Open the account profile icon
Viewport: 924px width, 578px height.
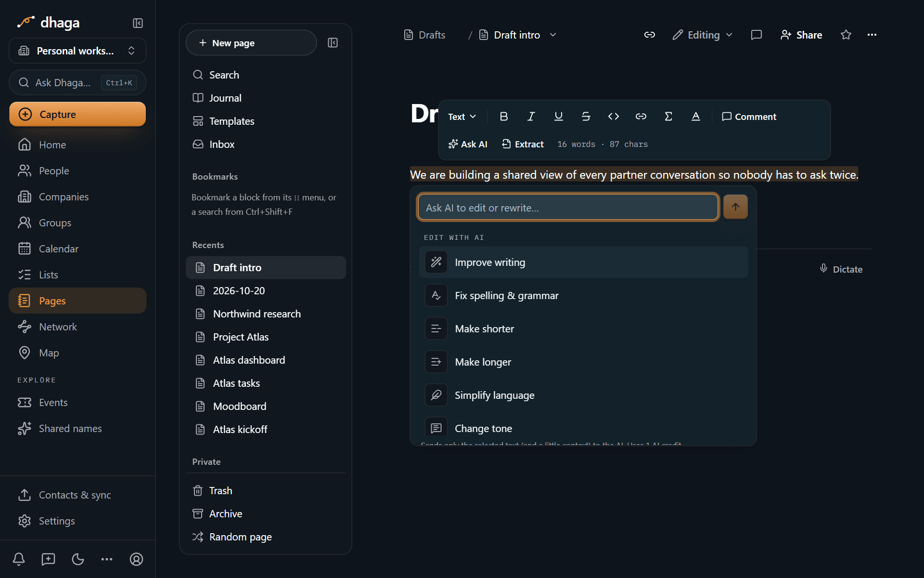click(x=136, y=559)
